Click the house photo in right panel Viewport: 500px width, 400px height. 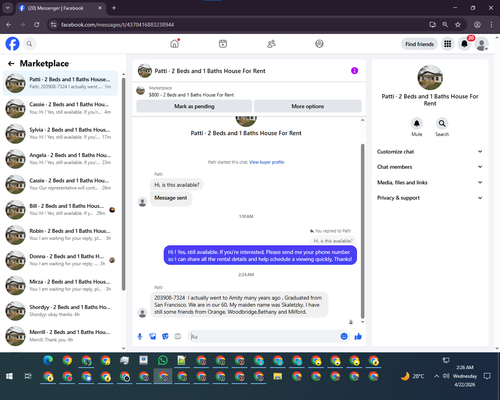coord(430,77)
